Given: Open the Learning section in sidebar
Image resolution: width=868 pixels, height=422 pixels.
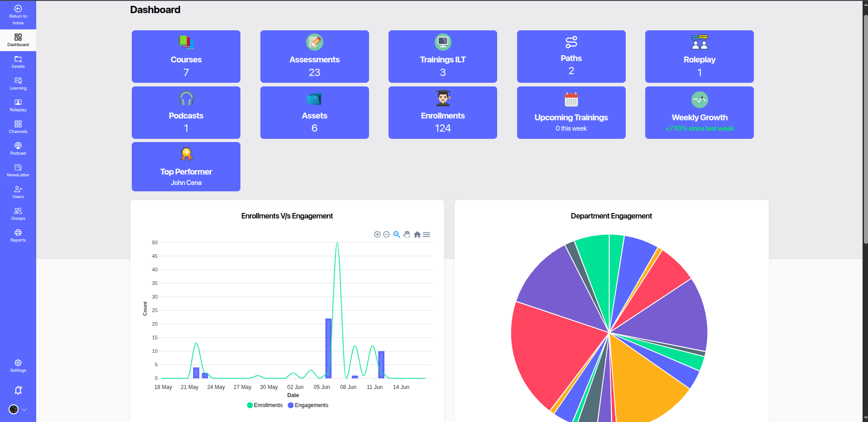Looking at the screenshot, I should point(18,84).
